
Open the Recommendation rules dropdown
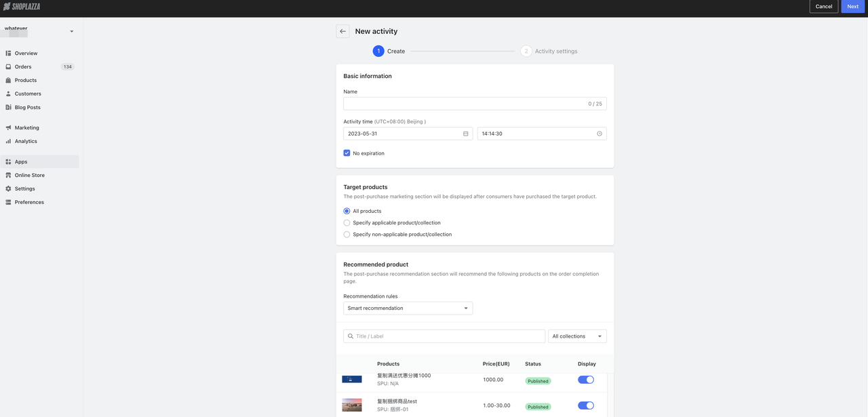[408, 309]
